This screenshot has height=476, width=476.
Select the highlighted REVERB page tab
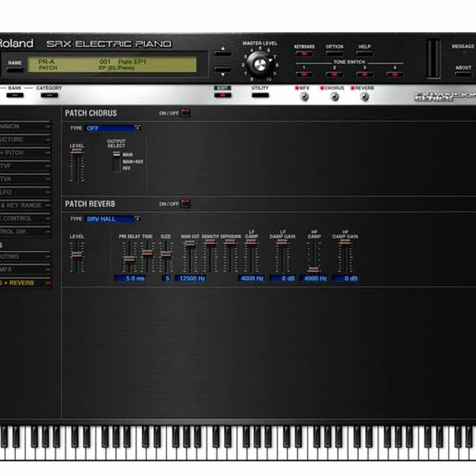point(25,283)
